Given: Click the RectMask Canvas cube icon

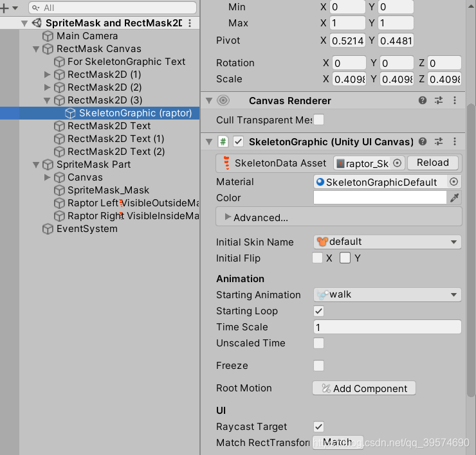Looking at the screenshot, I should 48,49.
